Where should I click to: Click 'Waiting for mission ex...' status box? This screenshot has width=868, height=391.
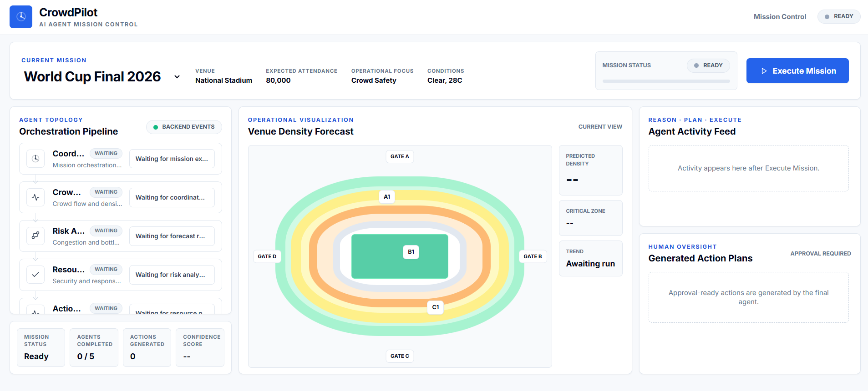tap(172, 159)
